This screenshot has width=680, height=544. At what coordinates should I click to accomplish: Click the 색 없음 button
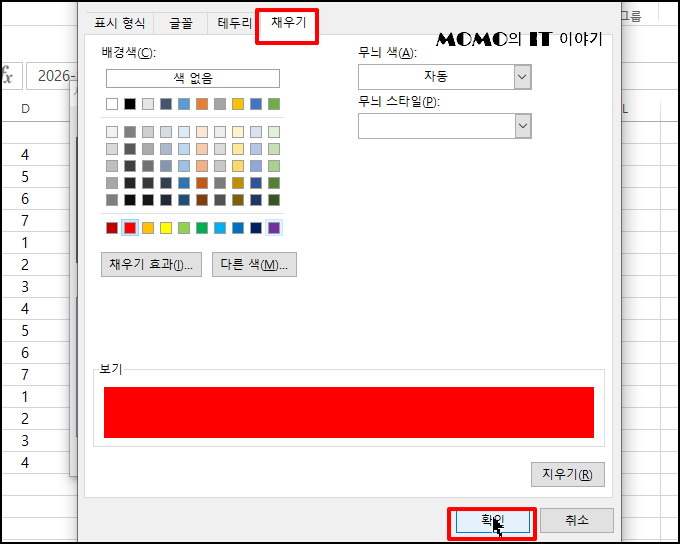(193, 79)
